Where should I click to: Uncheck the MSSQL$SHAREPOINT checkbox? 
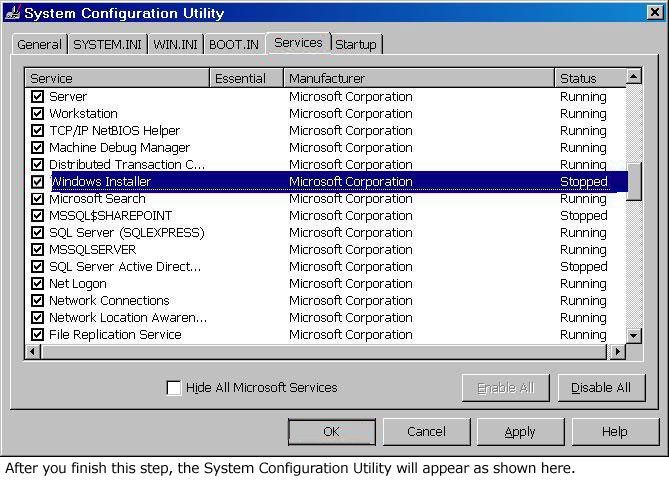(38, 216)
